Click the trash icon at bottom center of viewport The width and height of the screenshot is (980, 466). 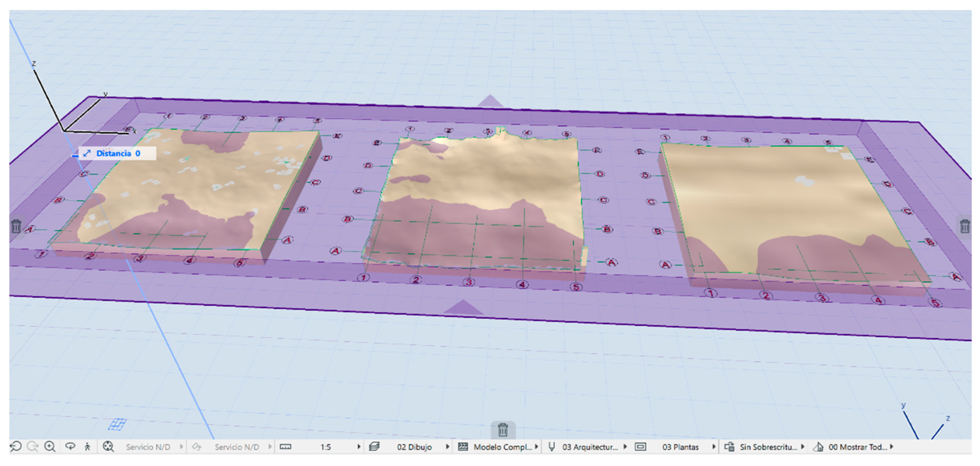coord(502,430)
